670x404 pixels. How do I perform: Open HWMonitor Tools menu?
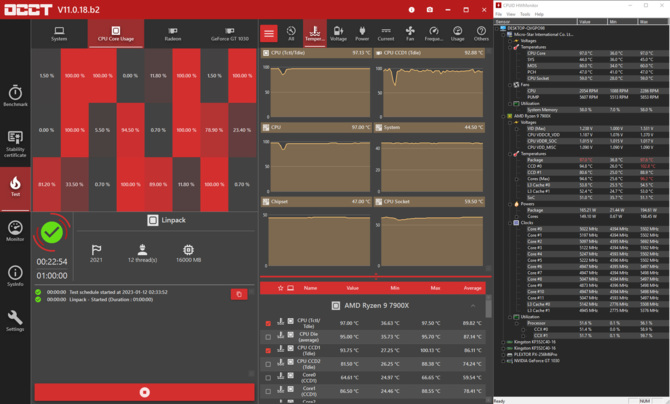click(x=525, y=14)
